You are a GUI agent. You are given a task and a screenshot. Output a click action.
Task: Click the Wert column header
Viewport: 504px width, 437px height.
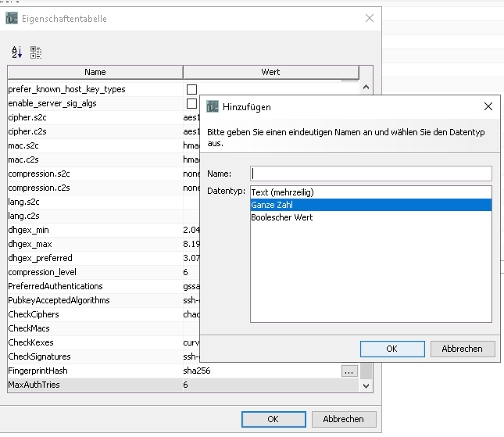pos(270,73)
